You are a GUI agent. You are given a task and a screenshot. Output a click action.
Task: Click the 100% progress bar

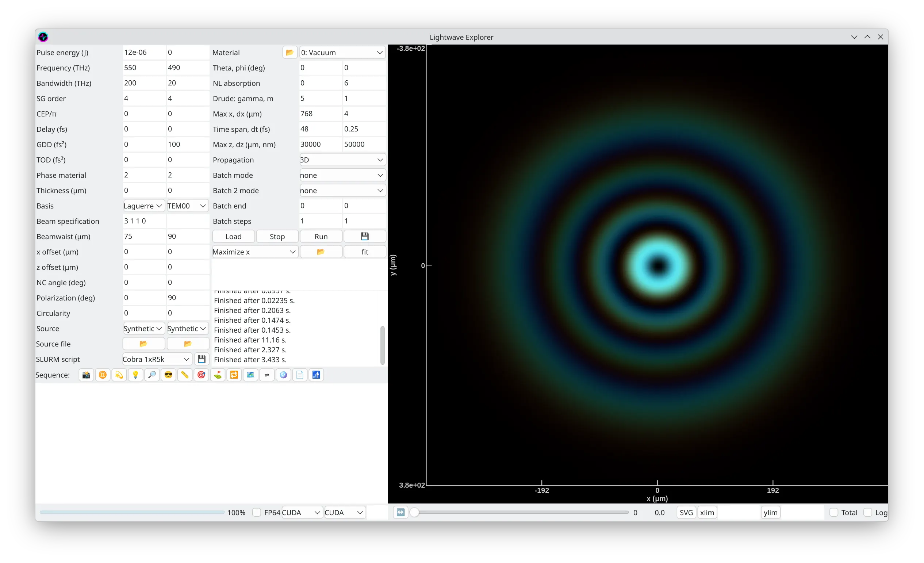click(x=132, y=512)
